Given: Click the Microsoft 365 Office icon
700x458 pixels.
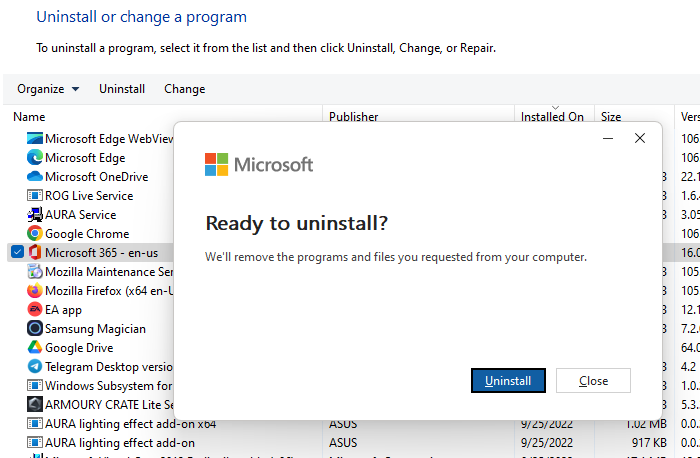Looking at the screenshot, I should [x=35, y=253].
